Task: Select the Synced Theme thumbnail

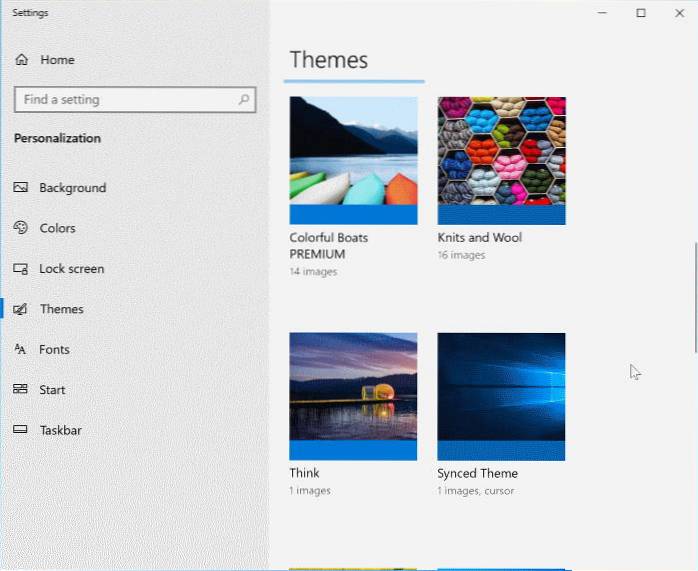Action: pyautogui.click(x=501, y=396)
